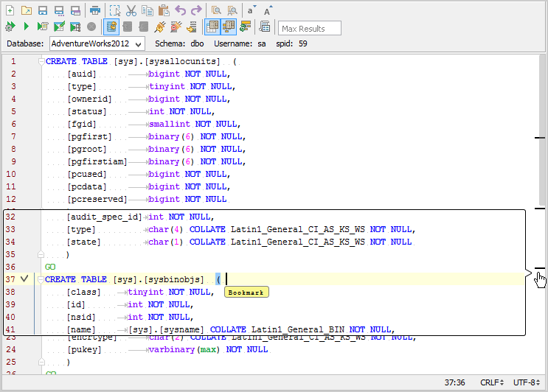Run the query with the green play icon
Viewport: 548px width, 392px height.
27,27
